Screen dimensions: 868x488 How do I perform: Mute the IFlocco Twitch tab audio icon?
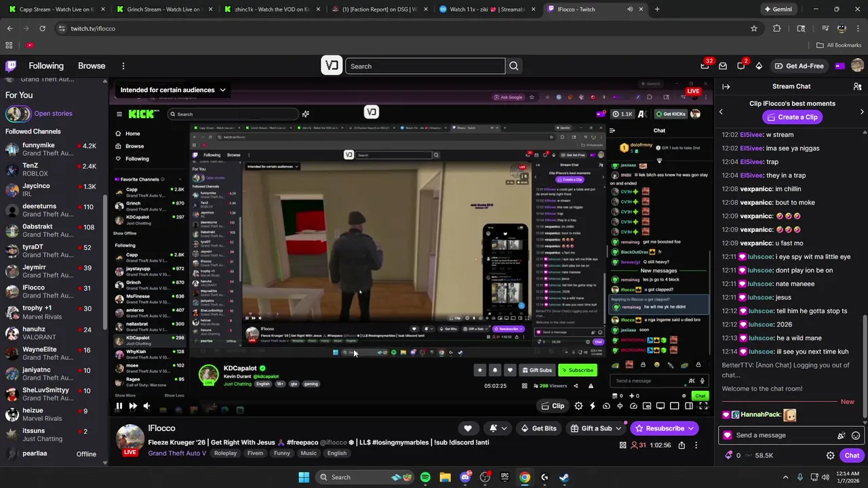click(x=630, y=9)
